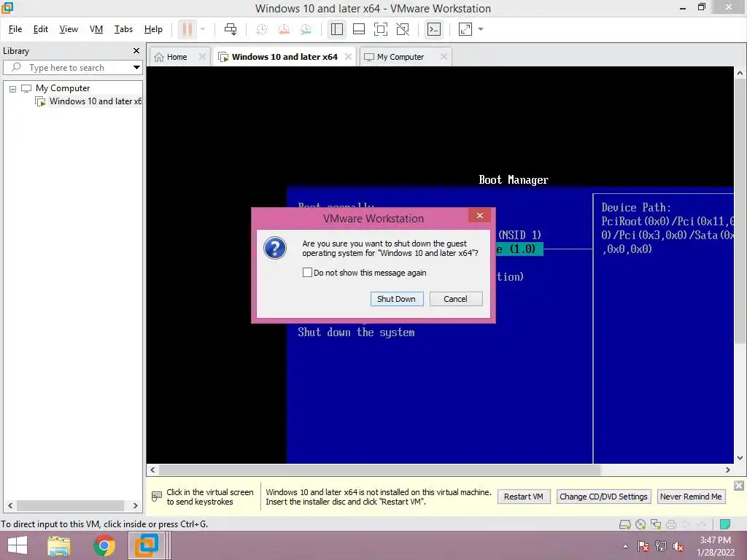Click the Send Ctrl+Alt+Del toolbar icon

coord(231,29)
